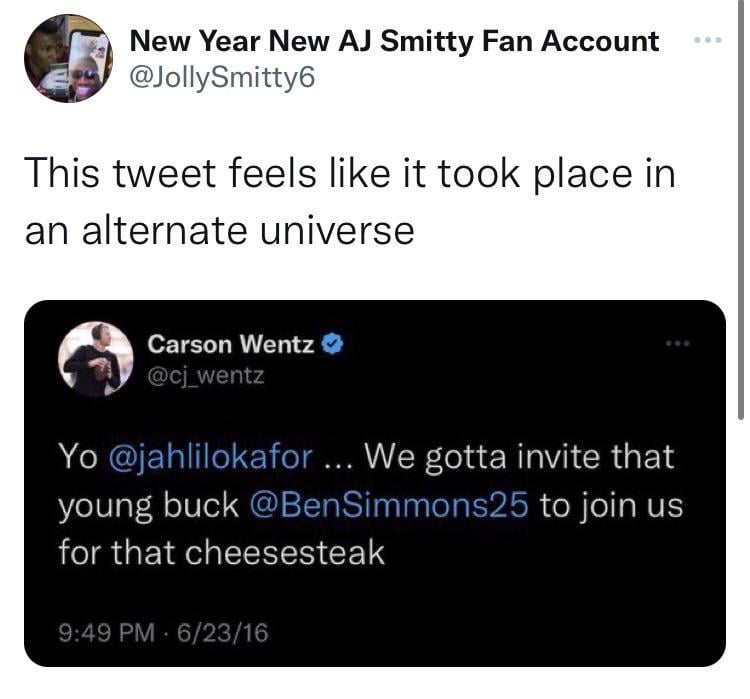Click the blue verified badge beside Carson Wentz

pyautogui.click(x=334, y=345)
